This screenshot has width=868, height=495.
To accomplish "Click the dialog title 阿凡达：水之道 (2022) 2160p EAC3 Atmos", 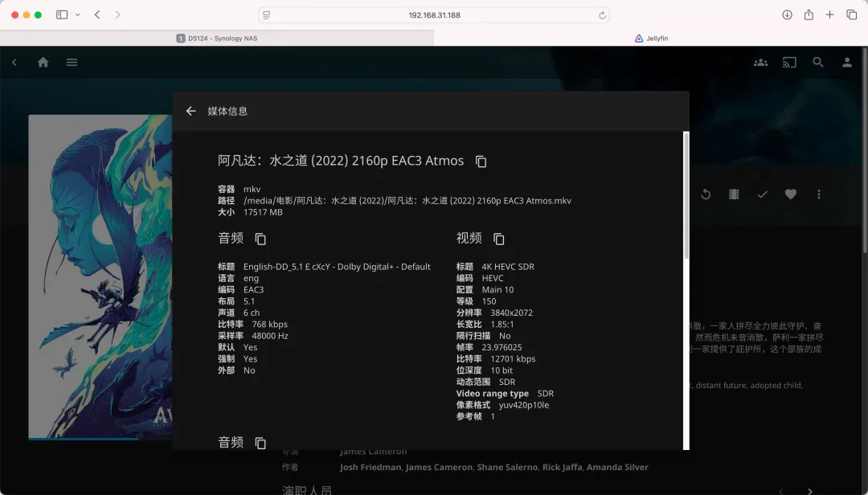I will [x=341, y=161].
